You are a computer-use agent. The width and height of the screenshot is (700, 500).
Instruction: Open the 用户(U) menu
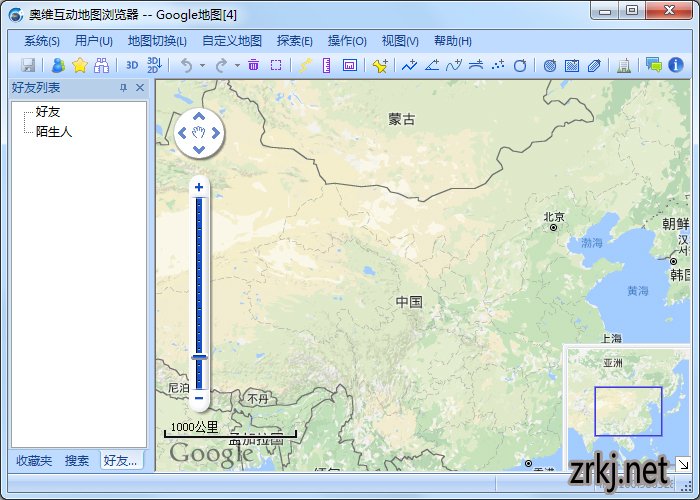click(94, 41)
